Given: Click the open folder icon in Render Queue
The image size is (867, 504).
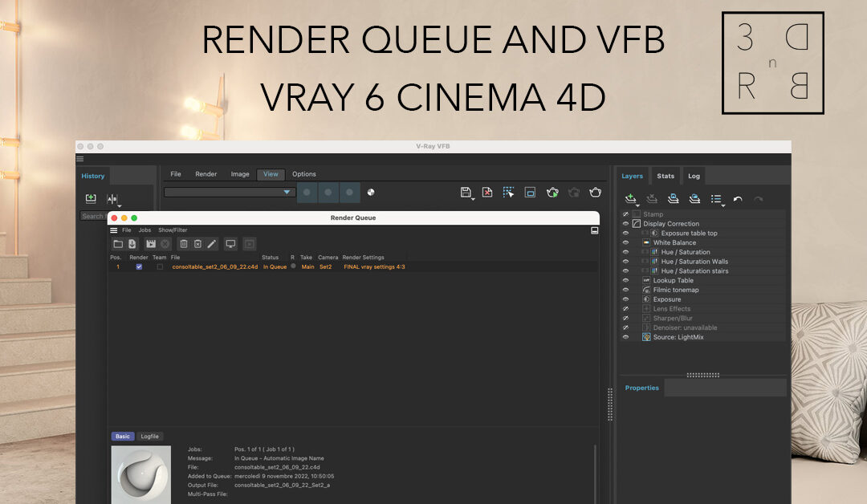Looking at the screenshot, I should coord(118,244).
